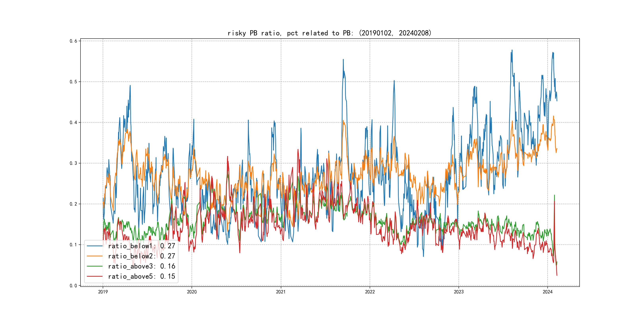Click the green ratio_above3 legend line
Viewport: 644px width, 322px height.
(94, 266)
